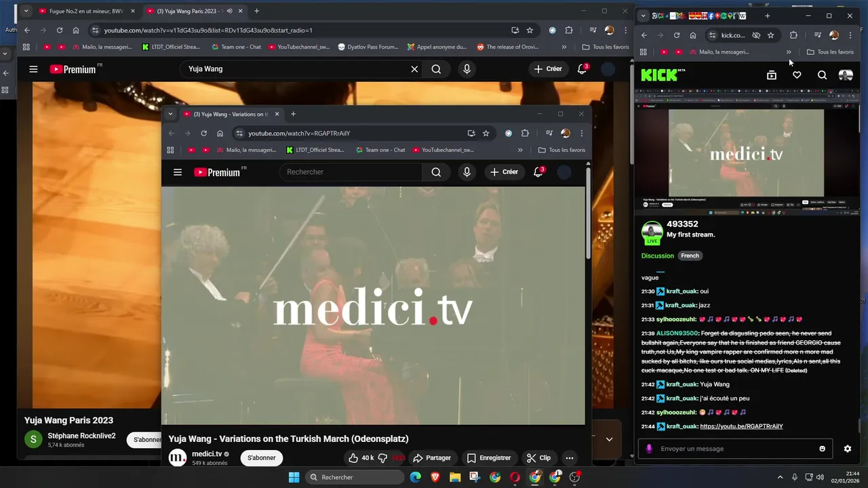Click the French language tag in Kick

point(690,256)
